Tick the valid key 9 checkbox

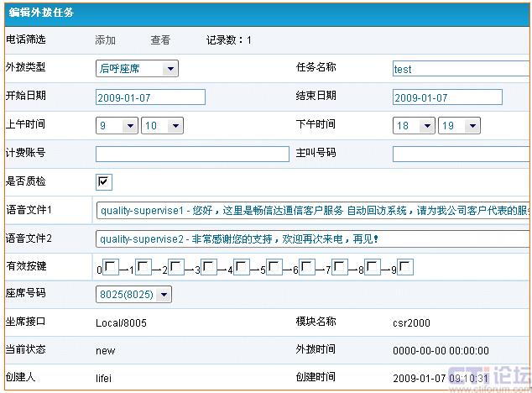406,268
